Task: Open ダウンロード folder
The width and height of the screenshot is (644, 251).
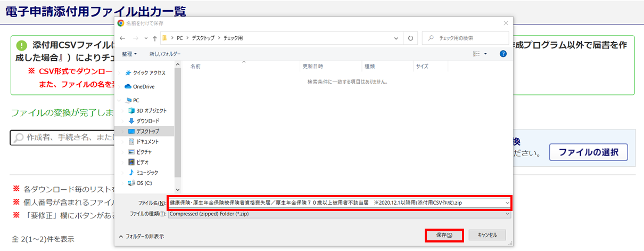Action: pos(144,121)
